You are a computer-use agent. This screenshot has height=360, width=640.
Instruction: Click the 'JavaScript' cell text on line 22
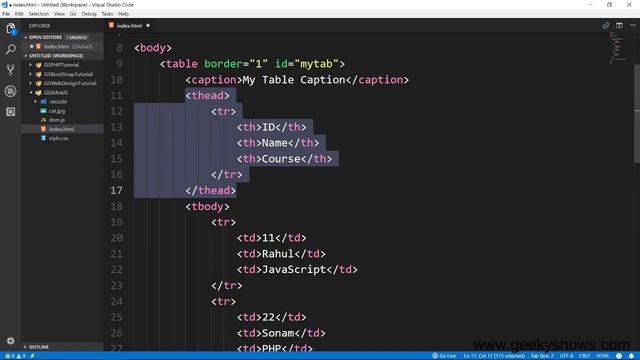point(294,269)
